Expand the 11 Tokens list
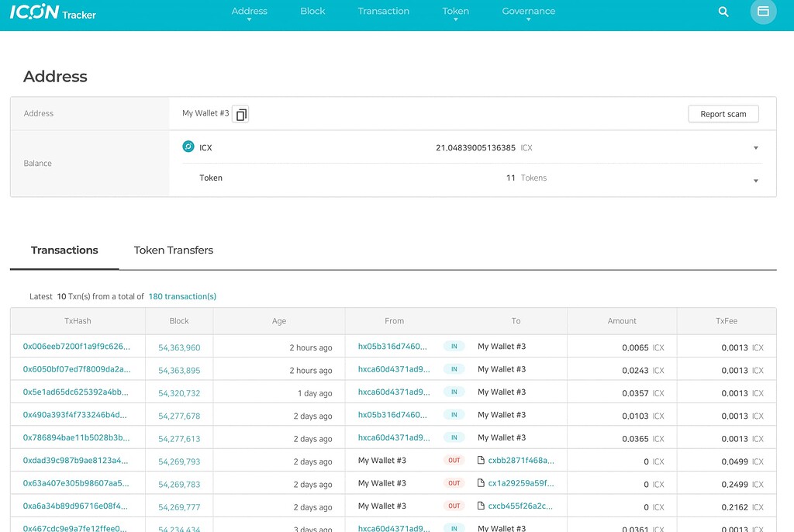 (x=755, y=180)
